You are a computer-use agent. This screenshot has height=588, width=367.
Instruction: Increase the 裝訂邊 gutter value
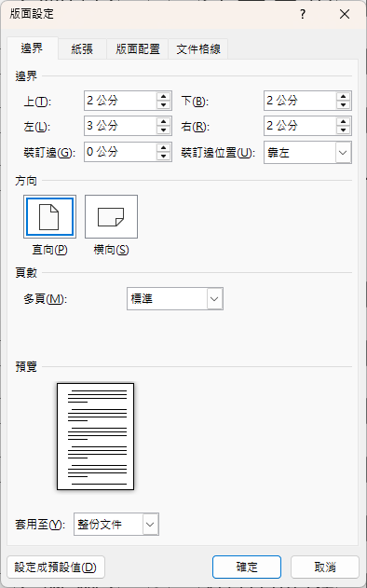click(163, 148)
